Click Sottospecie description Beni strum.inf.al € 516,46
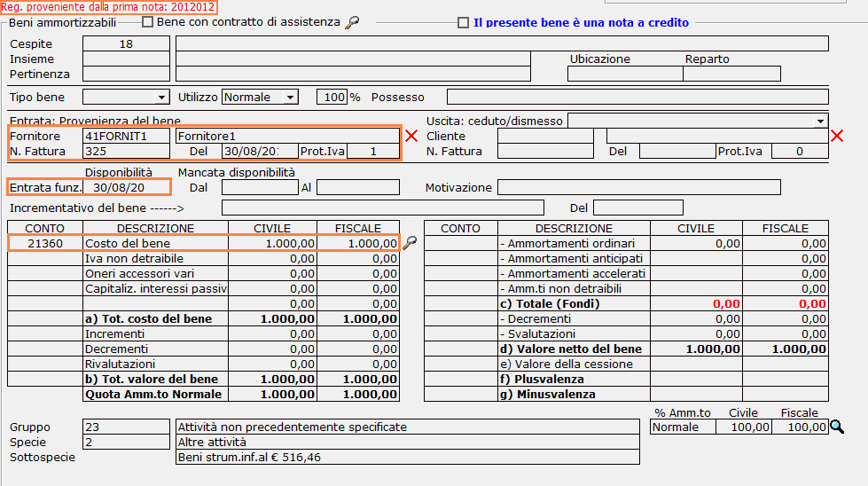Viewport: 868px width, 486px height. [x=408, y=458]
